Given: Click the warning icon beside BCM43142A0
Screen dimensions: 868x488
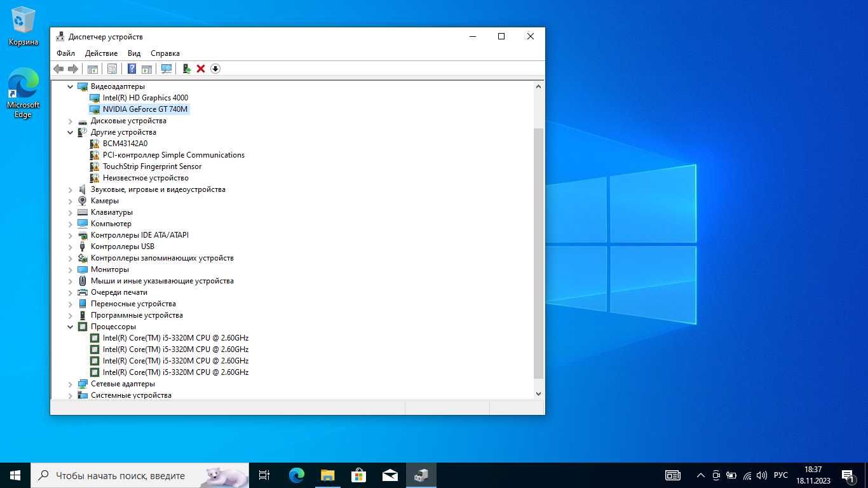Looking at the screenshot, I should click(95, 144).
